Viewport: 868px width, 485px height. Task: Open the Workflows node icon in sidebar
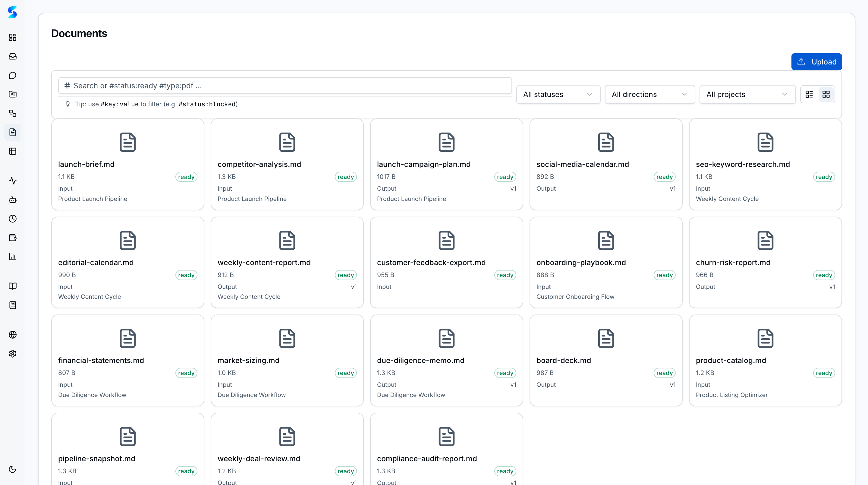[12, 114]
